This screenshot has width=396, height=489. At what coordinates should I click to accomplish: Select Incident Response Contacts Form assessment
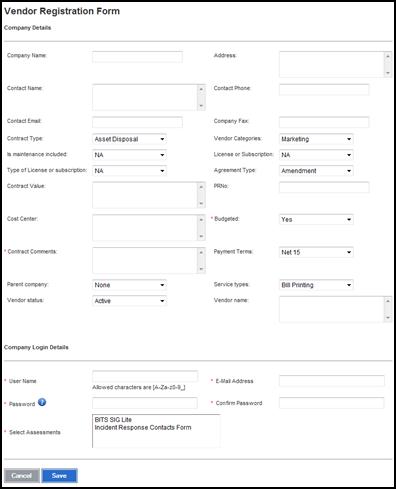pos(143,427)
